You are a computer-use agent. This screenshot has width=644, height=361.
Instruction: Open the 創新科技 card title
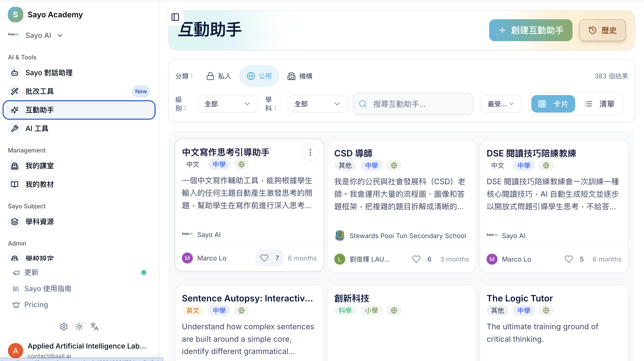351,298
